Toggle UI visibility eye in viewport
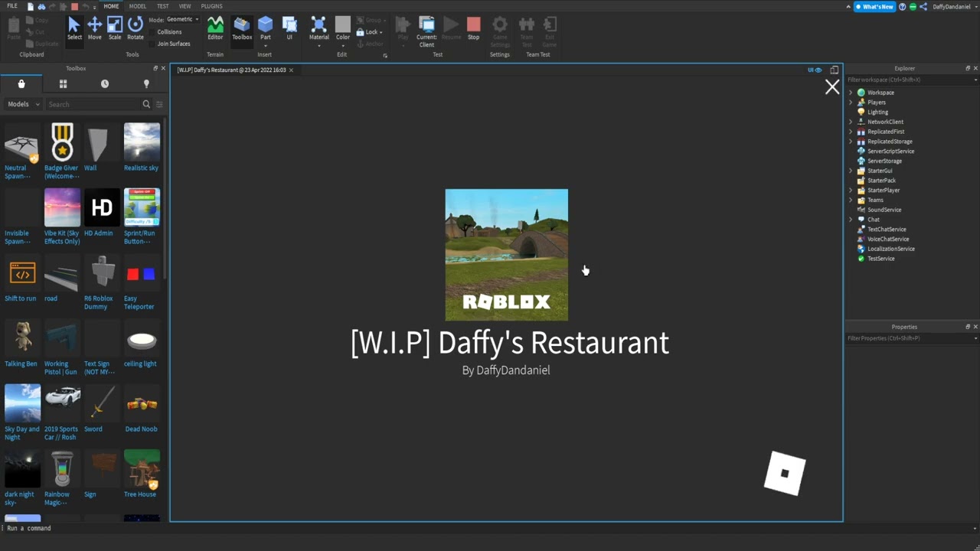980x551 pixels. (x=815, y=70)
